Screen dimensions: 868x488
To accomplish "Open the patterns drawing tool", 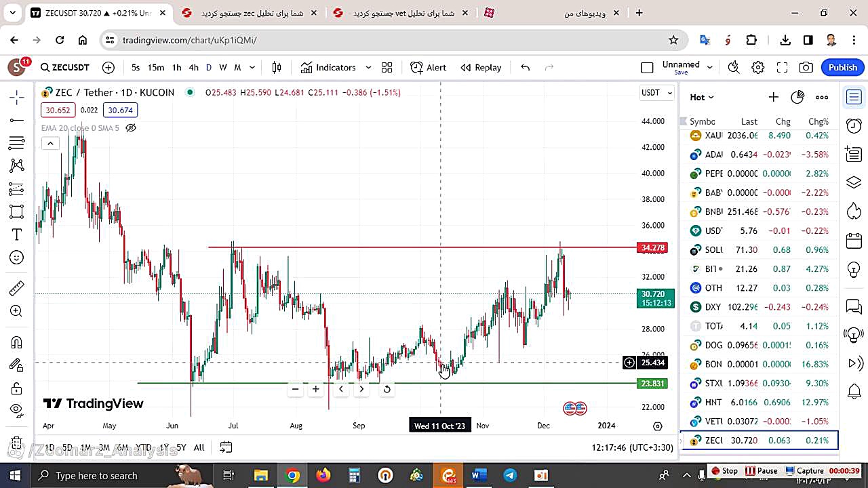I will pos(17,166).
